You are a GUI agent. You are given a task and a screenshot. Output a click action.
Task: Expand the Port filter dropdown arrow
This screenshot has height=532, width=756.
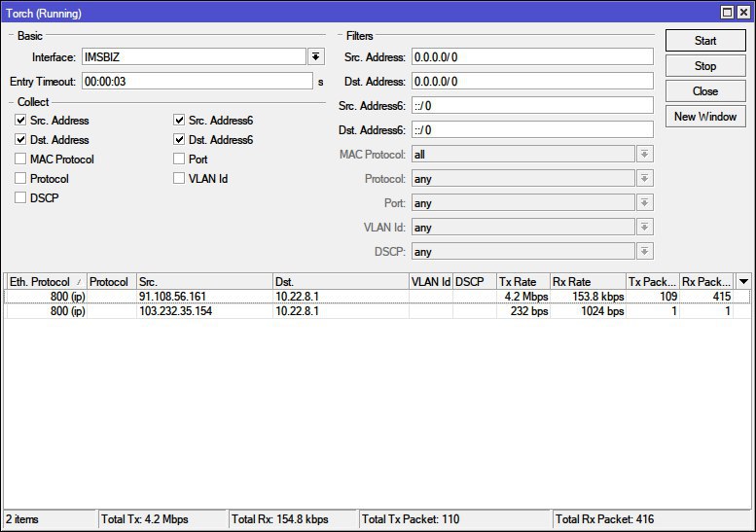pyautogui.click(x=644, y=203)
